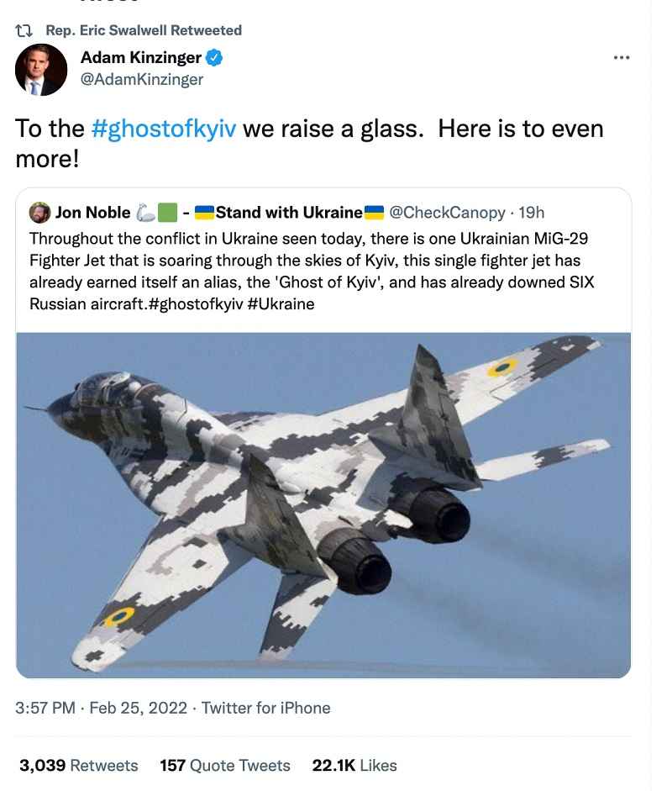Viewport: 672px width, 791px height.
Task: Follow the #ghostofkyiv hashtag in main tweet
Action: [x=163, y=129]
